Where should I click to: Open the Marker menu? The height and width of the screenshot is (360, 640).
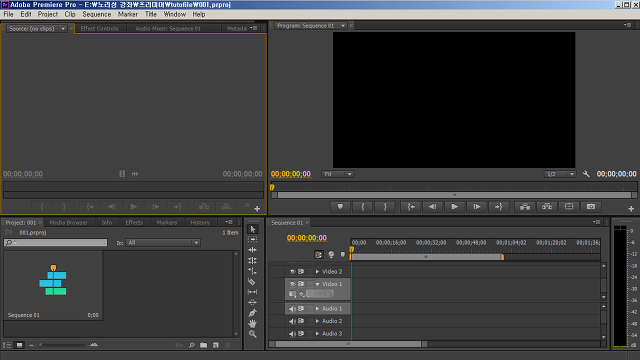pos(128,14)
